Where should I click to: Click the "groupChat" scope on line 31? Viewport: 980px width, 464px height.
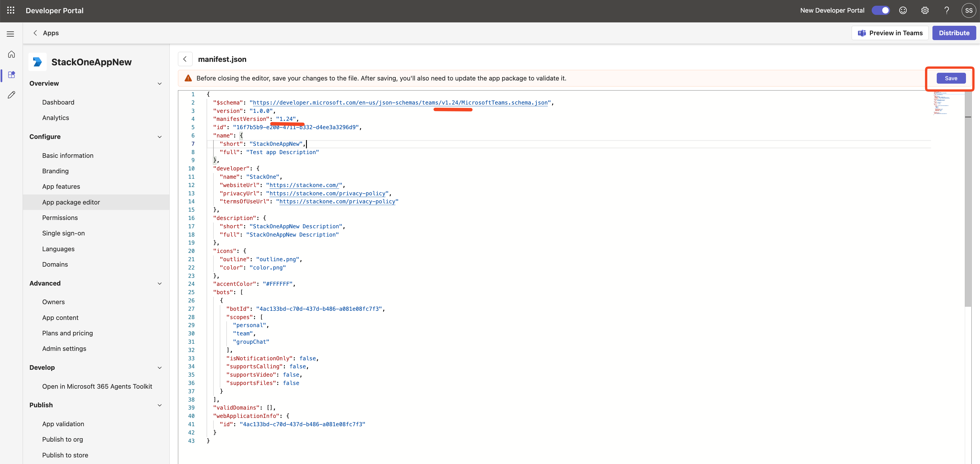coord(251,341)
